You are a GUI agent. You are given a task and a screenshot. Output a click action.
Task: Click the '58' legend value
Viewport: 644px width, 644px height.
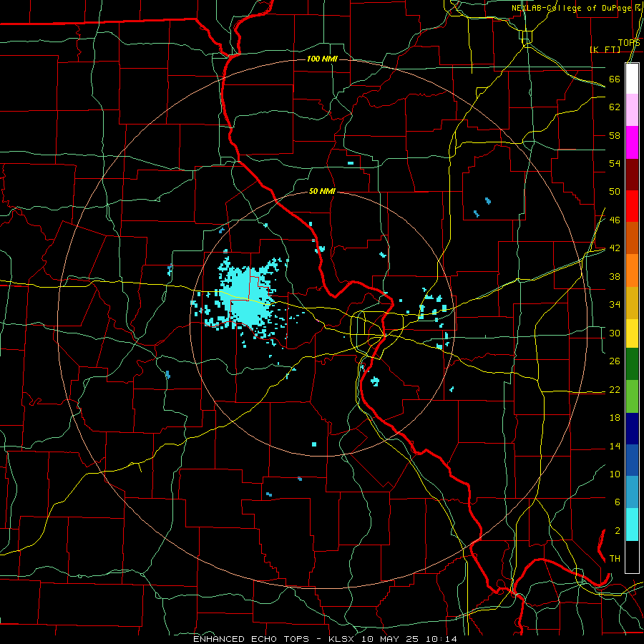pyautogui.click(x=615, y=135)
